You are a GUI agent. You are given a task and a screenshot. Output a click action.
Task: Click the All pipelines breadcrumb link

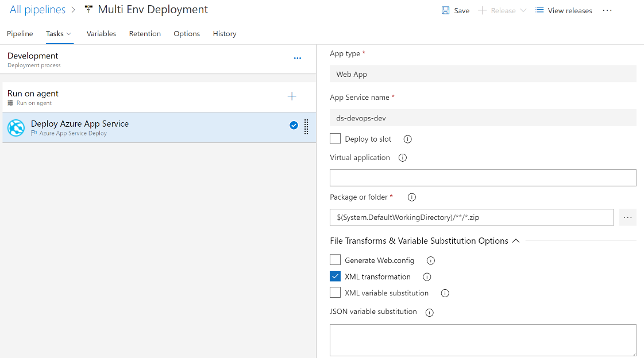[37, 10]
